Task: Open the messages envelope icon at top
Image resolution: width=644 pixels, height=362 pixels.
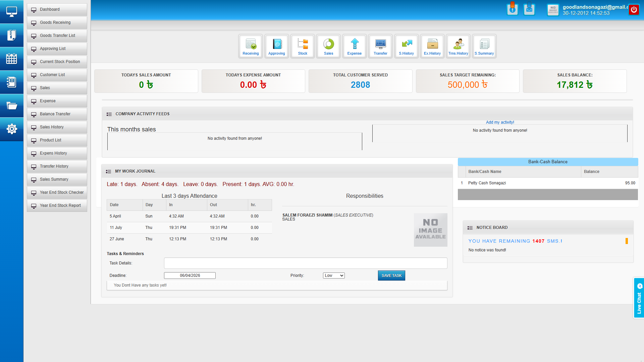Action: tap(529, 9)
